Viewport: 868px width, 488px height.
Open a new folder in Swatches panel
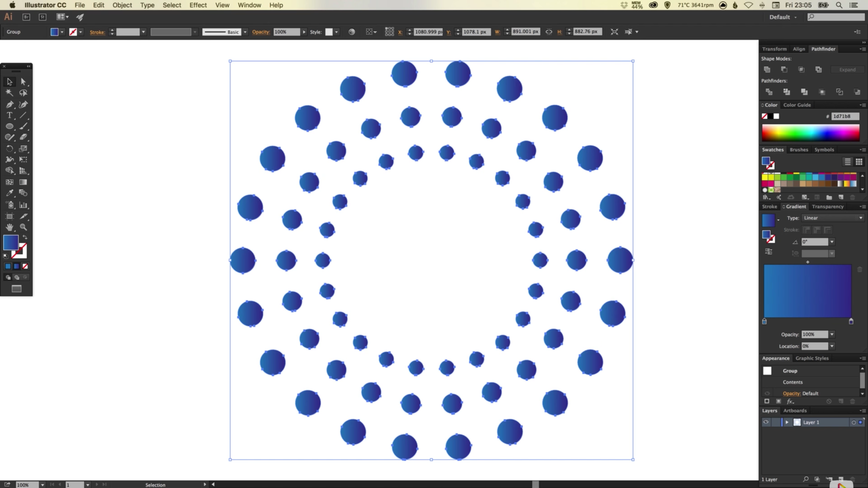(x=829, y=197)
